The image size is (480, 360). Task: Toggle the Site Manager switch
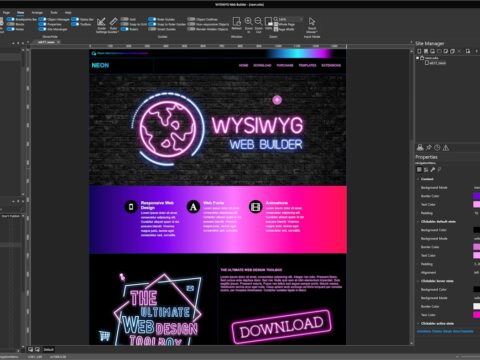click(x=42, y=29)
